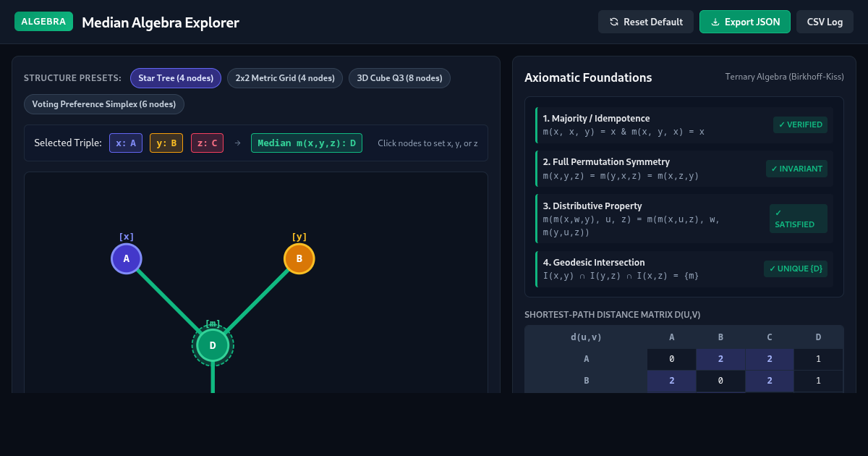Switch to 2x2 Metric Grid preset
Viewport: 868px width, 456px height.
click(x=285, y=78)
